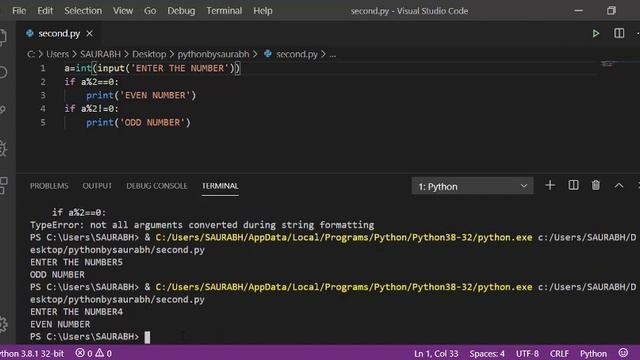Run the Python file with the play icon
This screenshot has height=360, width=640.
[596, 33]
